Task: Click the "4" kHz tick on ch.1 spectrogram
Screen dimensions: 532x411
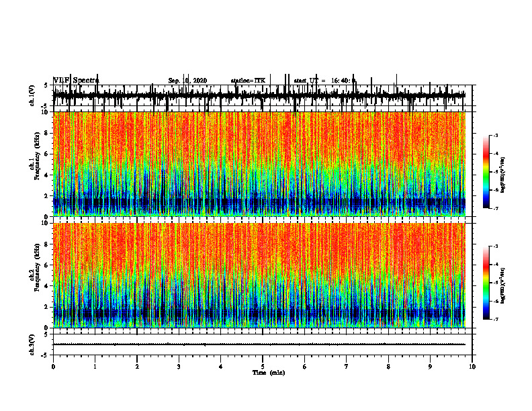Action: [47, 175]
